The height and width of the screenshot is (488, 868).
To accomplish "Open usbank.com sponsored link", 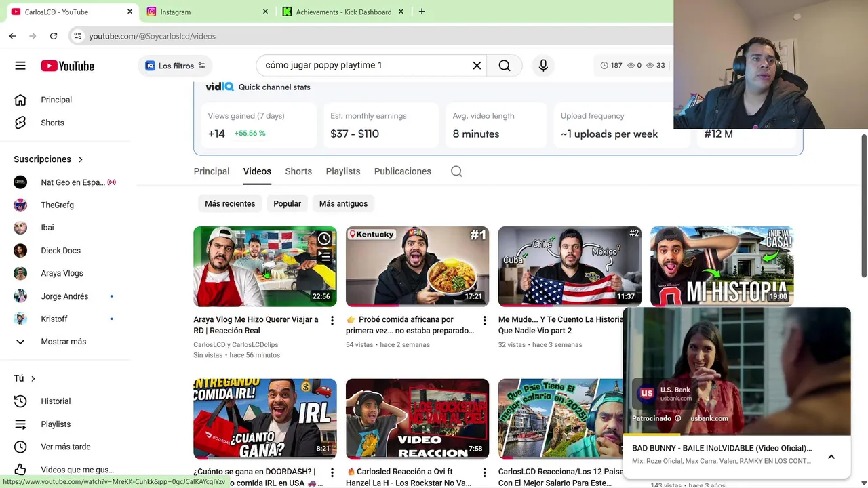I will pyautogui.click(x=709, y=418).
